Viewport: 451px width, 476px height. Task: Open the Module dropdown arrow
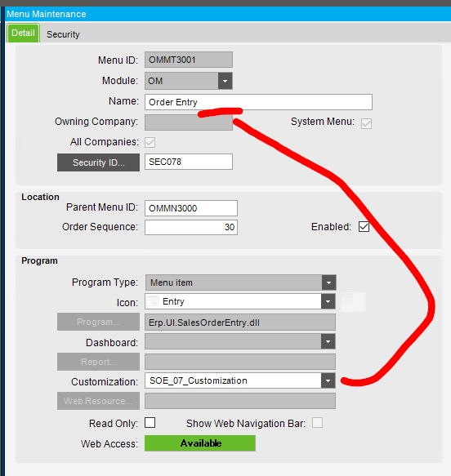coord(225,81)
